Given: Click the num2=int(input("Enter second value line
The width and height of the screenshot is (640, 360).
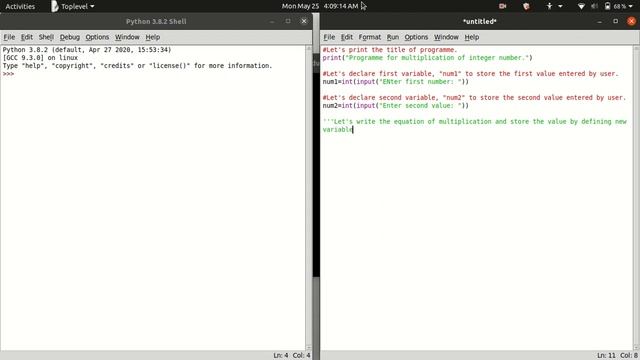Looking at the screenshot, I should [x=396, y=106].
